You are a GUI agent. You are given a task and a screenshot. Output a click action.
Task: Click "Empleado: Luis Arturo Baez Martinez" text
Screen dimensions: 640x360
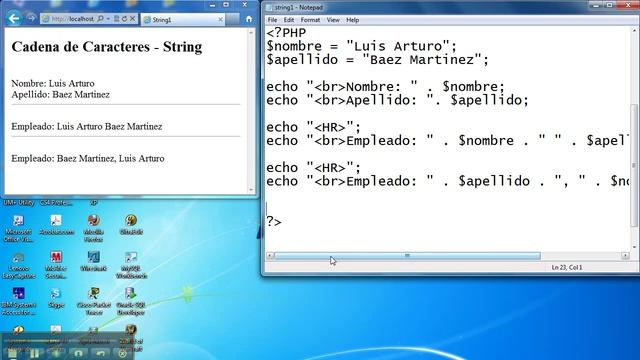(x=87, y=127)
